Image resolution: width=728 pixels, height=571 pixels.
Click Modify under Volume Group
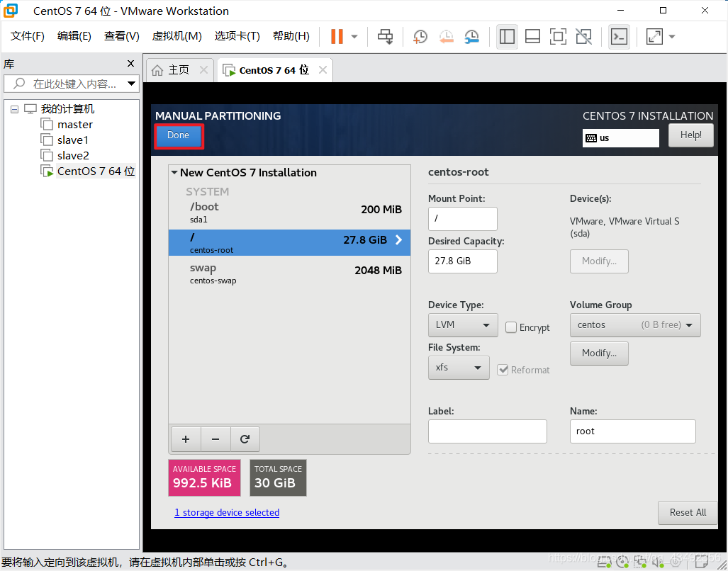[599, 354]
